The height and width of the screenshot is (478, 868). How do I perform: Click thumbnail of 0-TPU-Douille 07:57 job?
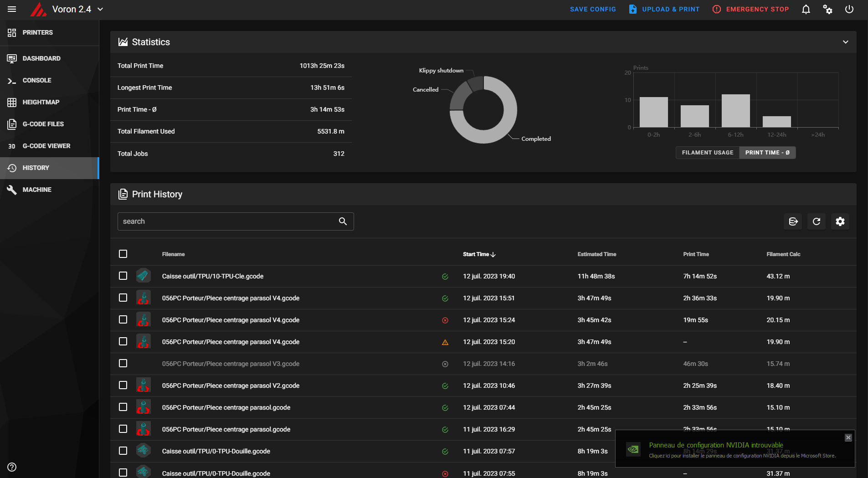click(x=144, y=451)
